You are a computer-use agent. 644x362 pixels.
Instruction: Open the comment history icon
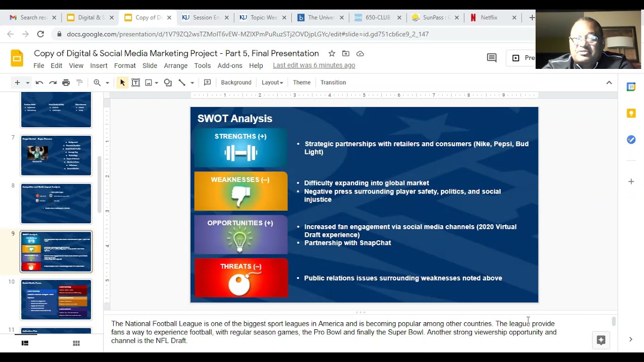[492, 58]
